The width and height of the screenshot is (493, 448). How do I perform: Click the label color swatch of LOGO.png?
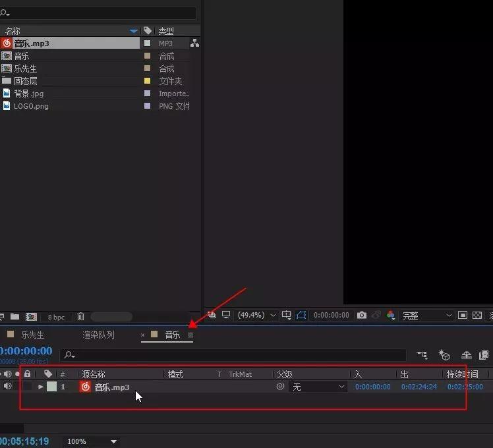coord(147,106)
